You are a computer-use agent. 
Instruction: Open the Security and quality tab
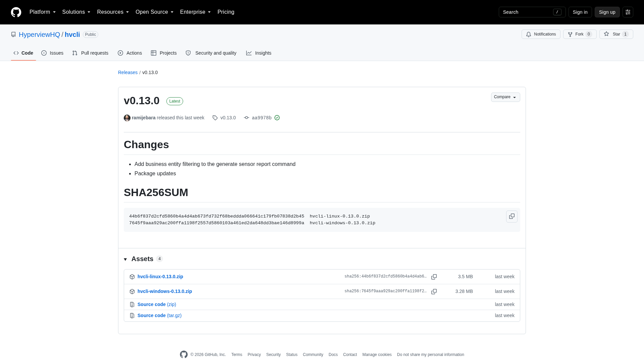(211, 53)
